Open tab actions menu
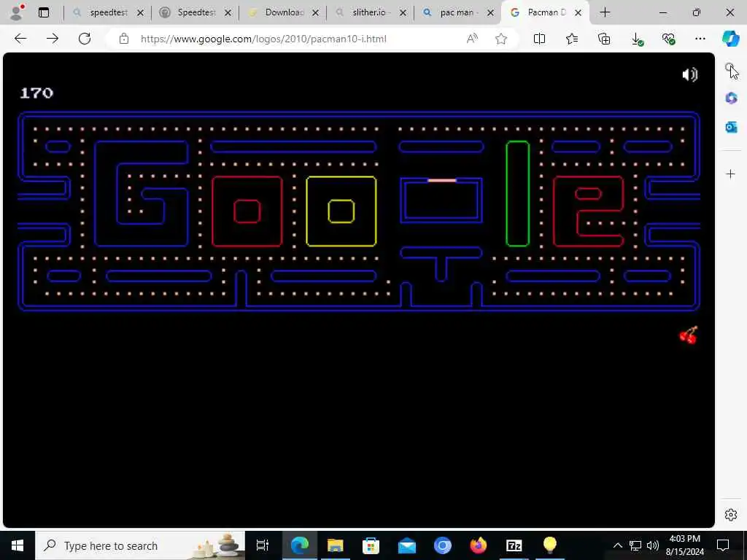The width and height of the screenshot is (747, 560). pyautogui.click(x=44, y=12)
